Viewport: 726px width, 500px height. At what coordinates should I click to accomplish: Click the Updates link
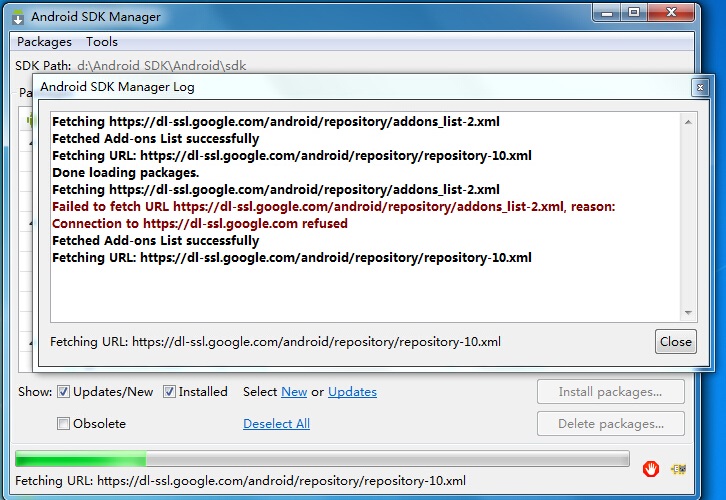[x=352, y=392]
